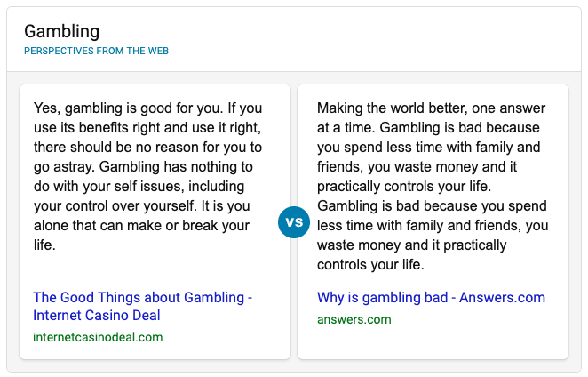
Task: Click the line "use its benefits right and use it right,"
Action: tap(147, 128)
